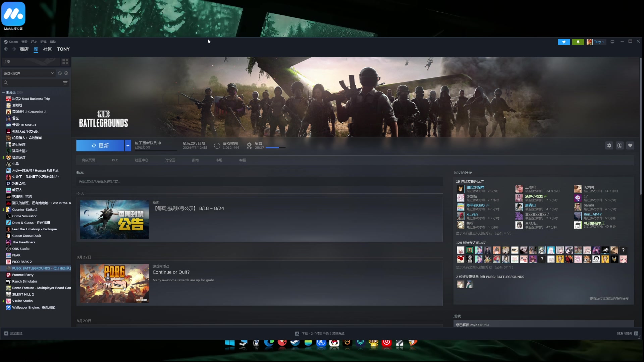The width and height of the screenshot is (644, 362).
Task: Open downloads status at bottom bar
Action: (x=320, y=334)
